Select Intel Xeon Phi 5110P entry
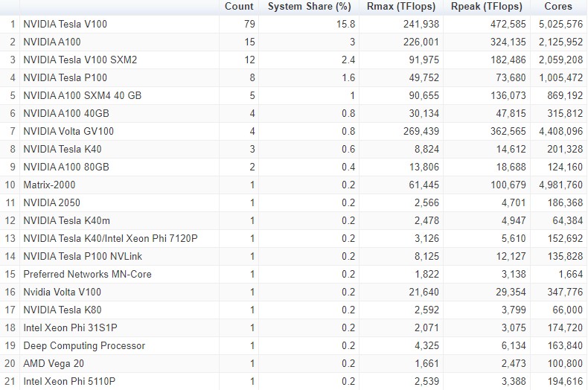The width and height of the screenshot is (588, 390). point(69,381)
